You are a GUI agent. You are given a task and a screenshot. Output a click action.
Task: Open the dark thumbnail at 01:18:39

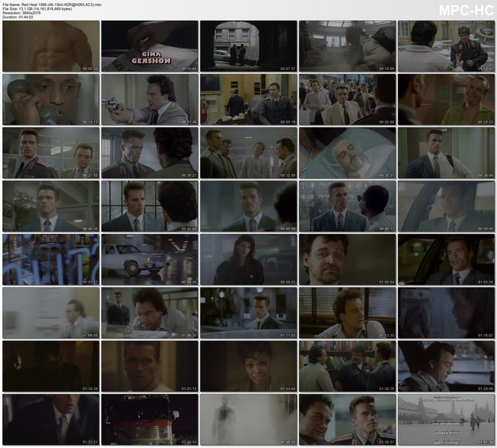pos(51,366)
